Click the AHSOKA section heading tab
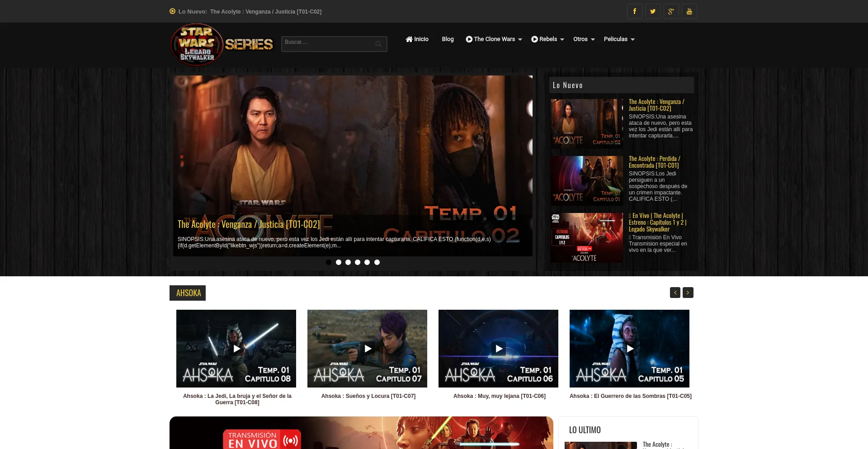Viewport: 868px width, 449px height. (x=188, y=293)
